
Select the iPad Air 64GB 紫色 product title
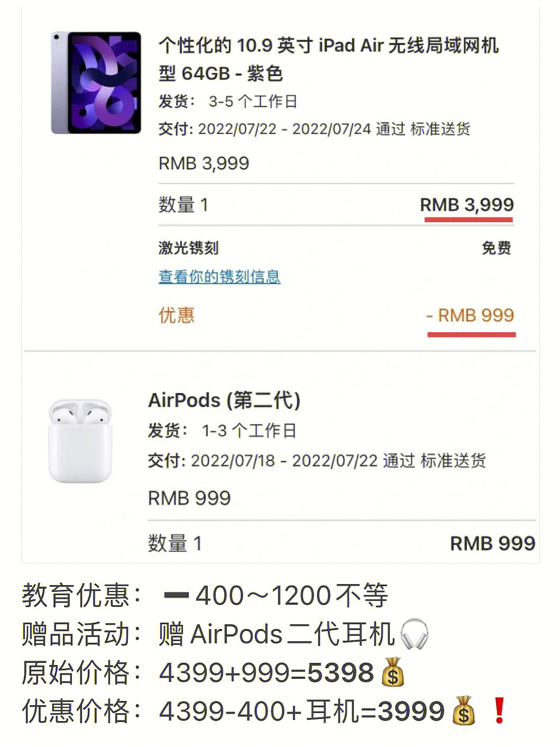pyautogui.click(x=328, y=59)
